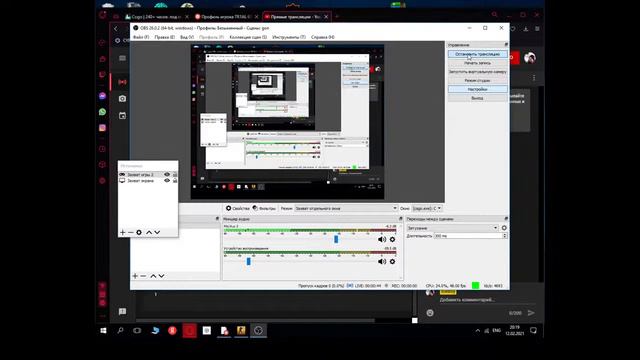Open Messenger in the browser sidebar
The width and height of the screenshot is (640, 360).
(102, 96)
